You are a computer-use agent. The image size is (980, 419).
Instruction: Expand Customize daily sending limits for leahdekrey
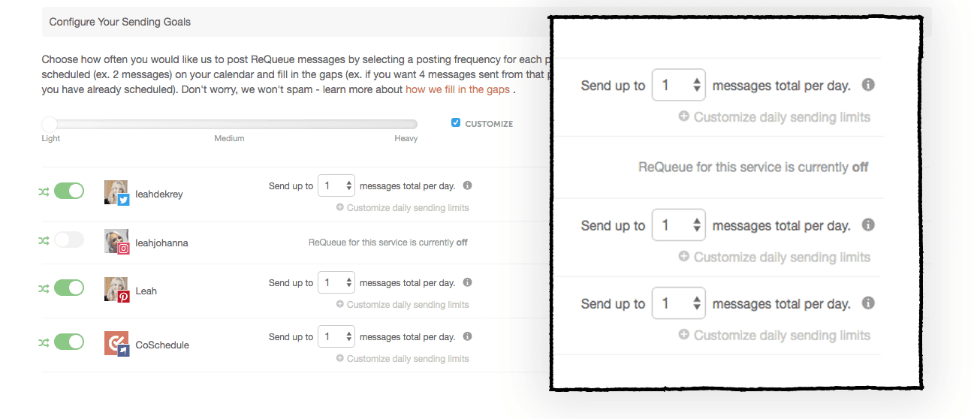coord(403,208)
